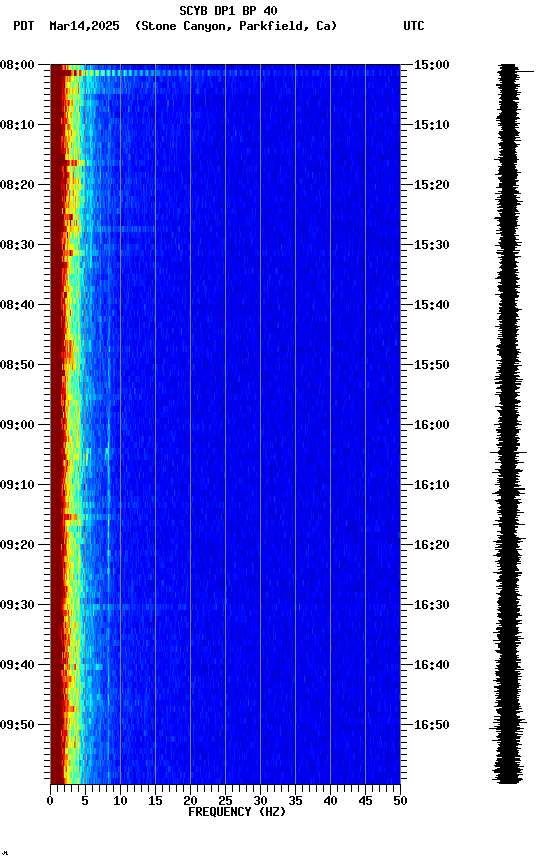Click the station location text 'Stone Canyon, Parkfield, Ca'
Viewport: 552px width, 864px height.
click(x=235, y=26)
